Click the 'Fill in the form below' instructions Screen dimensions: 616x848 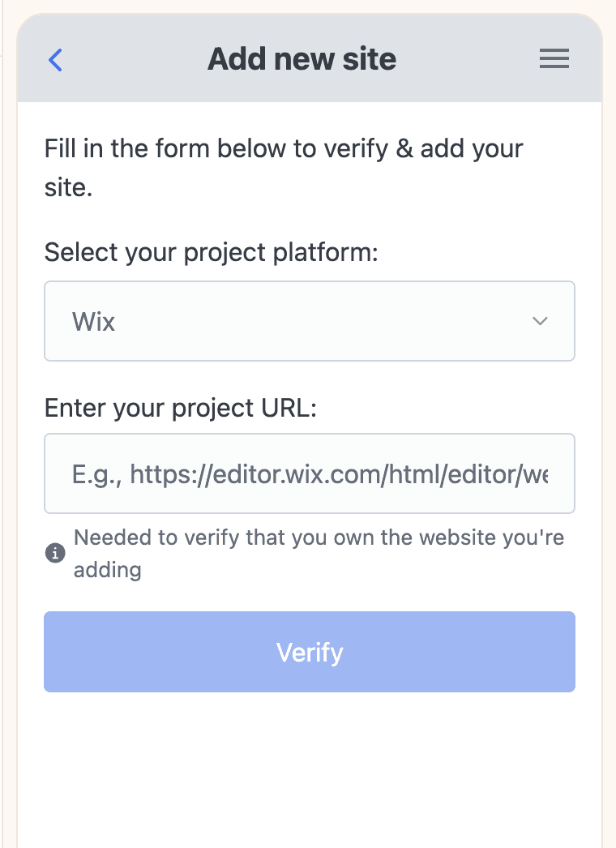point(284,149)
